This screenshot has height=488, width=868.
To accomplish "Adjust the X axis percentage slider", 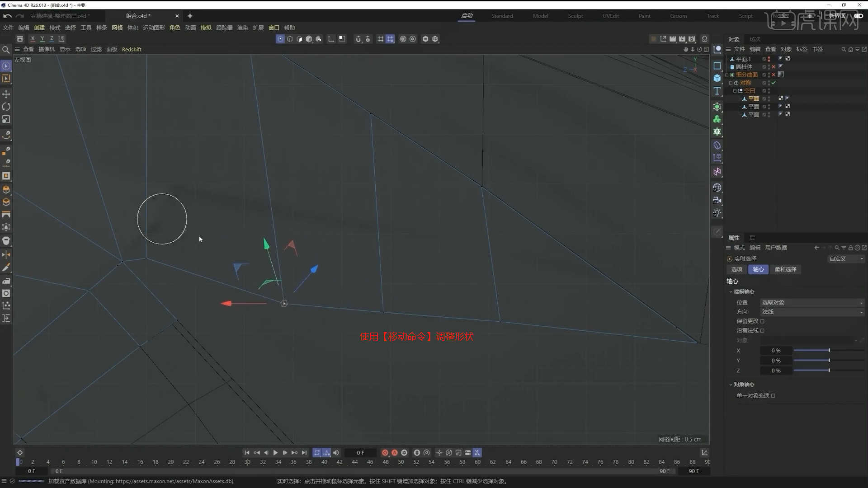I will coord(829,351).
